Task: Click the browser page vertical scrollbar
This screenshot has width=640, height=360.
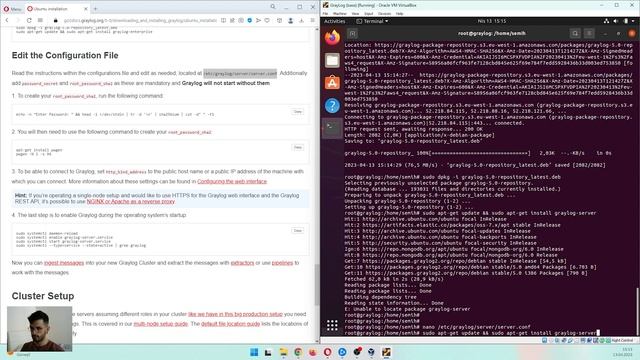Action: (x=317, y=284)
